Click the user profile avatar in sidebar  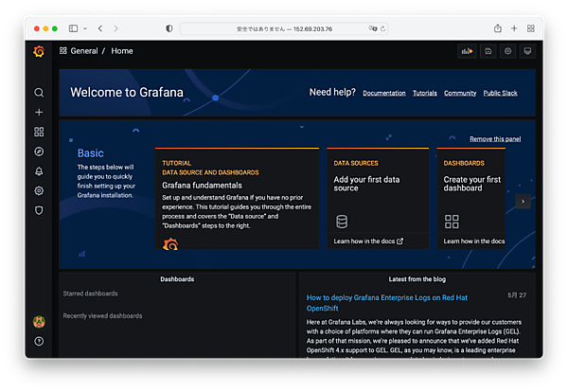coord(39,322)
